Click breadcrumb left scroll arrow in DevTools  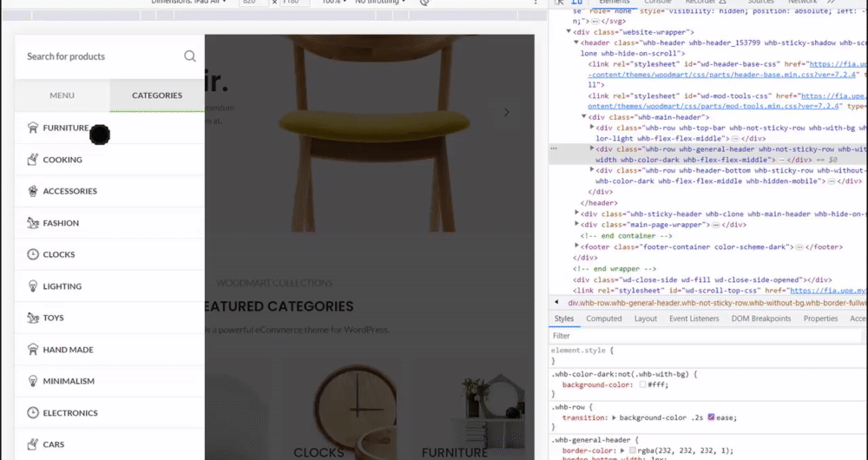pyautogui.click(x=556, y=303)
